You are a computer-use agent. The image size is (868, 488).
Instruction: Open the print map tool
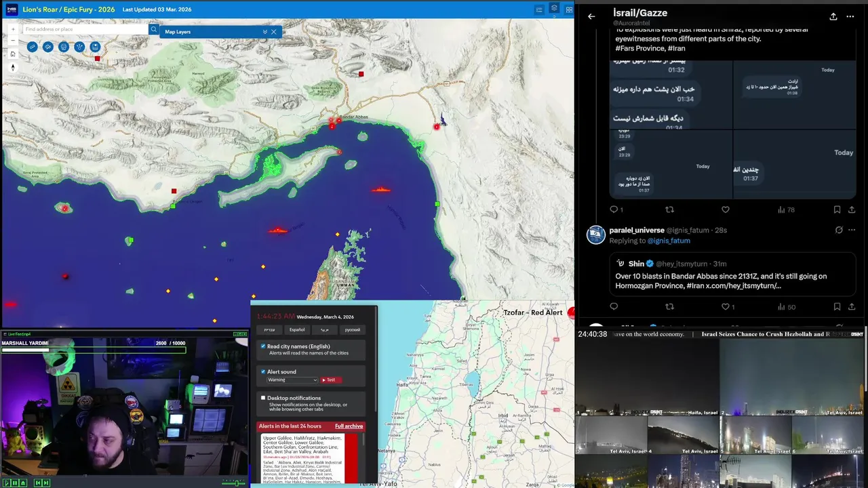64,47
